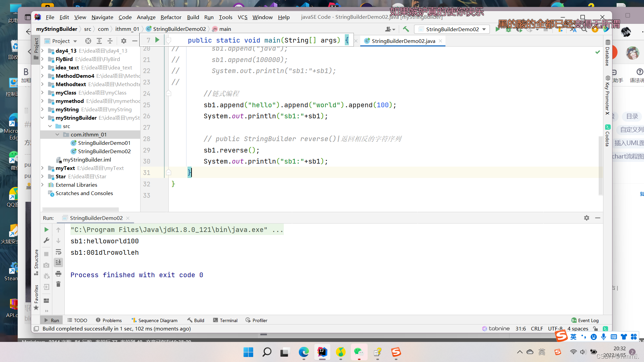Collapse the com.ithmm_01 package node
Screen dimensions: 644x362
pyautogui.click(x=57, y=134)
